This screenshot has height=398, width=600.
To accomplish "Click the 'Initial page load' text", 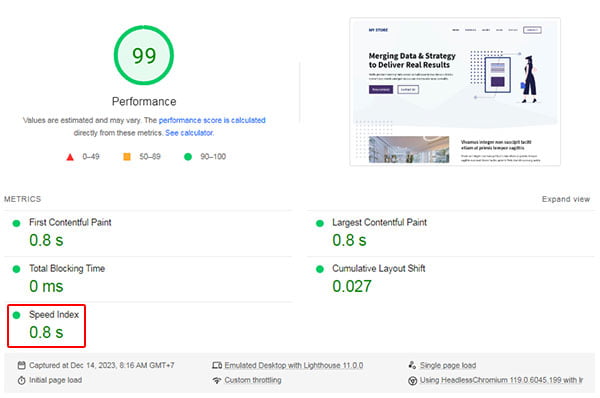I will [55, 380].
